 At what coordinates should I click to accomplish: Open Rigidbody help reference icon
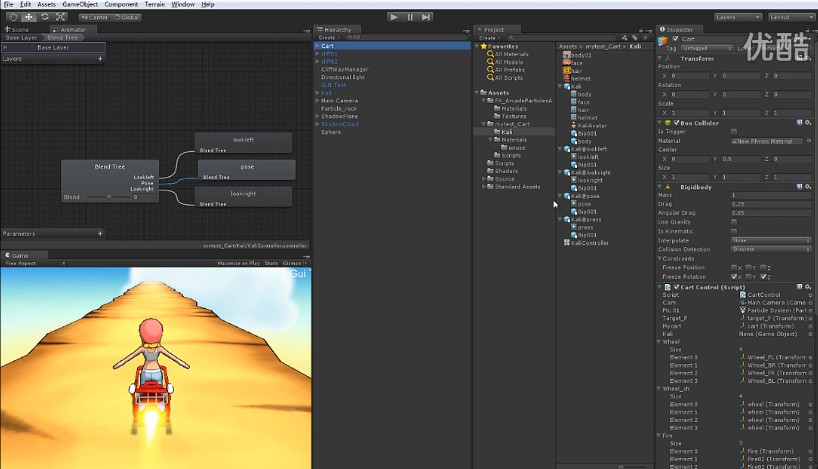click(x=799, y=187)
